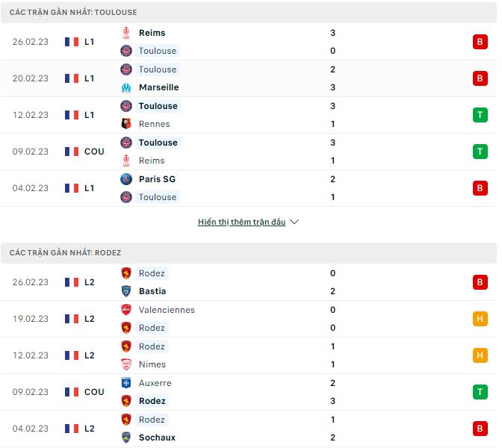Screen dimensions: 502x448
Task: Click the Valenciennes club logo
Action: pyautogui.click(x=126, y=310)
